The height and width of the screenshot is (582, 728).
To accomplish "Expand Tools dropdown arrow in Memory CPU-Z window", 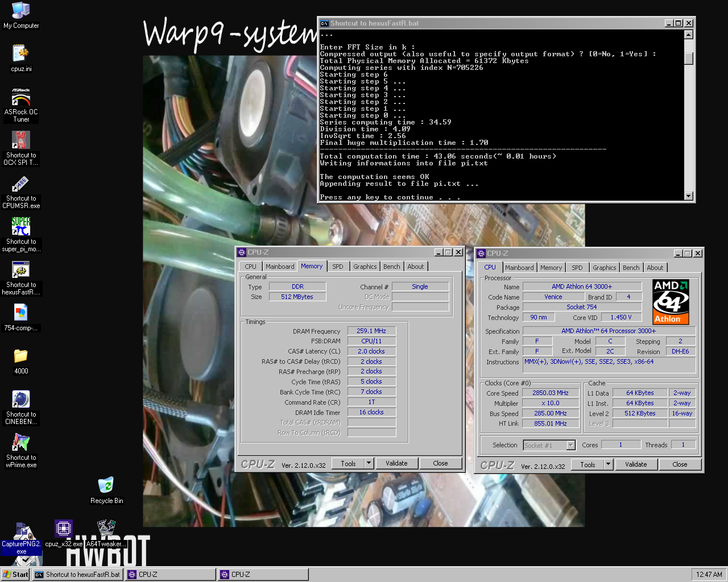I will click(369, 463).
